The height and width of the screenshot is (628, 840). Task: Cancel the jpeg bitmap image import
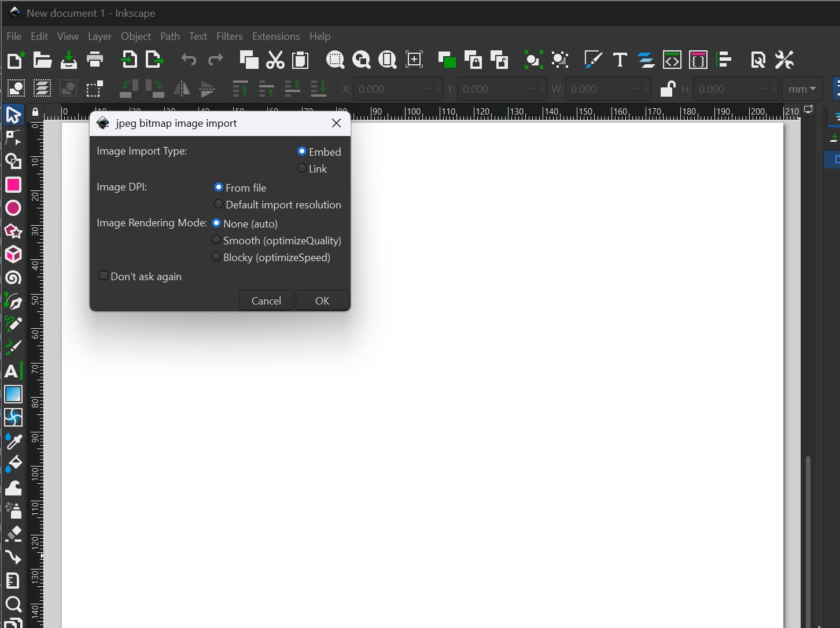tap(266, 300)
